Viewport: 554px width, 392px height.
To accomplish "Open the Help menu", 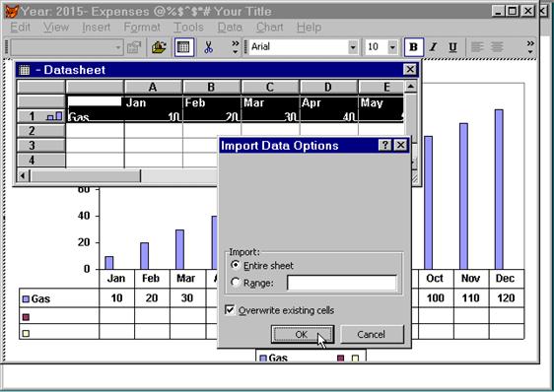I will [310, 28].
